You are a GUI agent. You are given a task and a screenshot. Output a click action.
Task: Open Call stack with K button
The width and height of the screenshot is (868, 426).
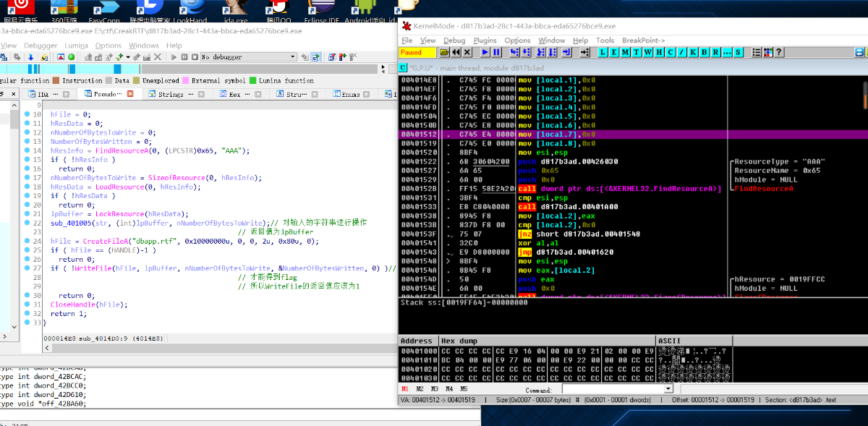pyautogui.click(x=692, y=53)
